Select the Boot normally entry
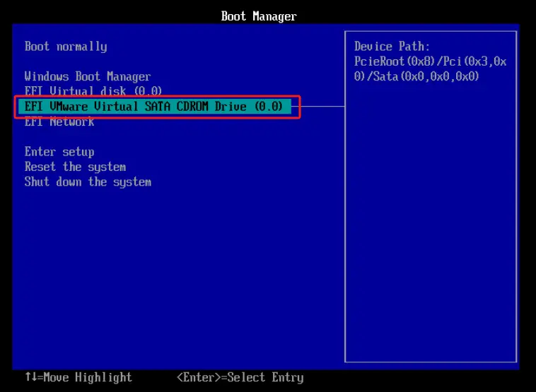 pos(66,47)
